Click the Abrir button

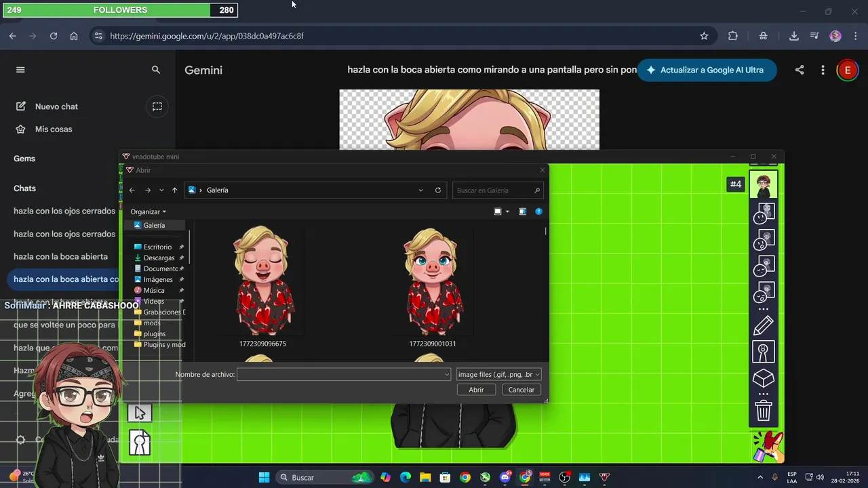(476, 390)
